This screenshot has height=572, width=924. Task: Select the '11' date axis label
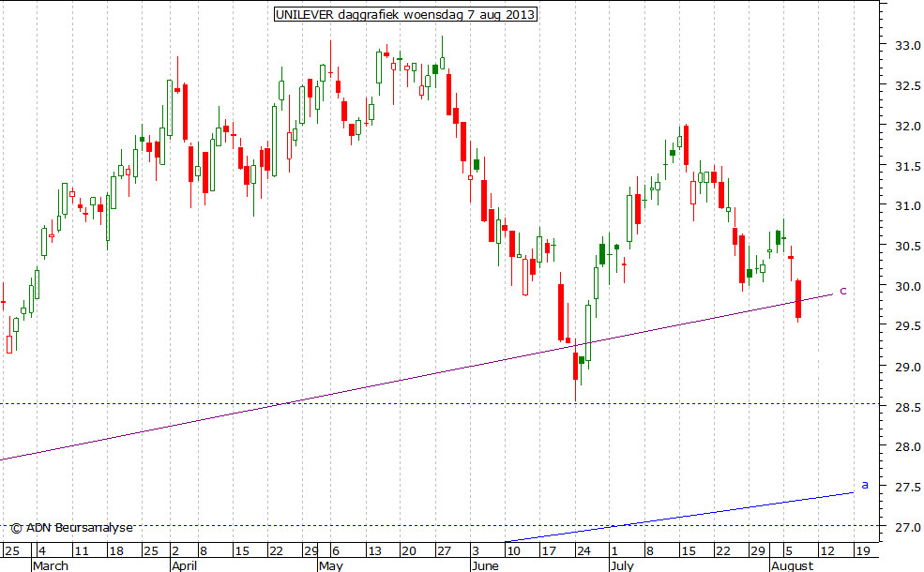[82, 551]
